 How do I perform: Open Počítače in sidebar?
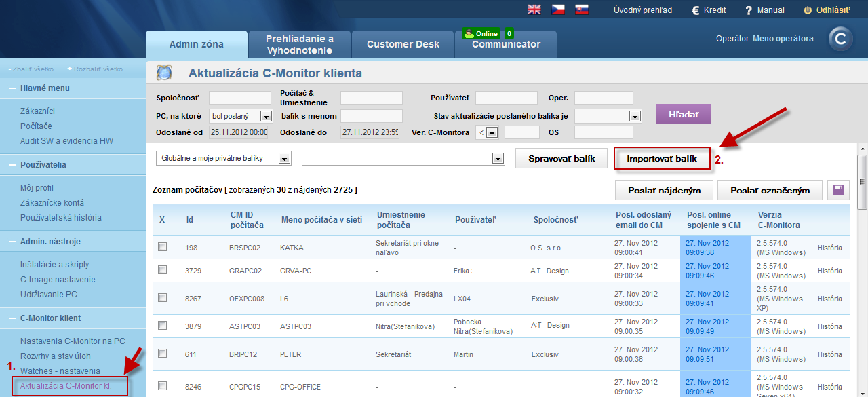(x=36, y=126)
